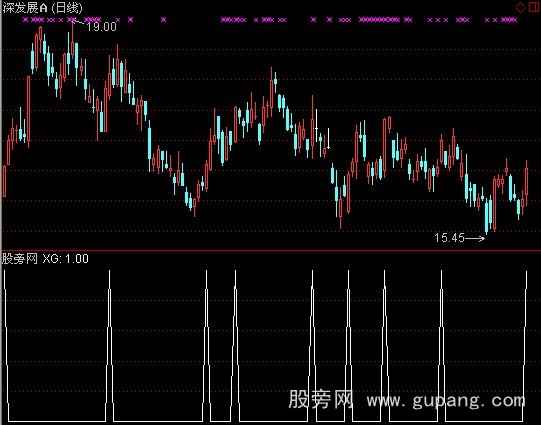Click the red square grid icon beside diamond
This screenshot has height=425, width=541.
pyautogui.click(x=534, y=7)
